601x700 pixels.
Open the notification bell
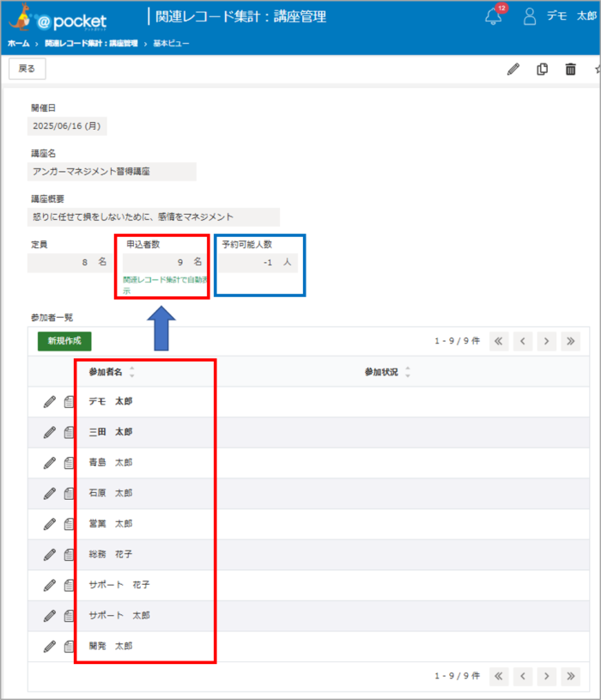pyautogui.click(x=493, y=17)
